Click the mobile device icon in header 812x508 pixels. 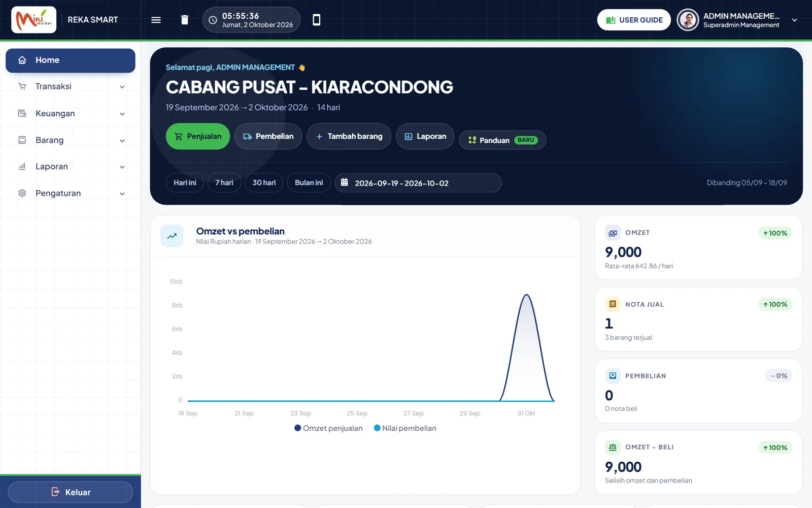click(316, 20)
